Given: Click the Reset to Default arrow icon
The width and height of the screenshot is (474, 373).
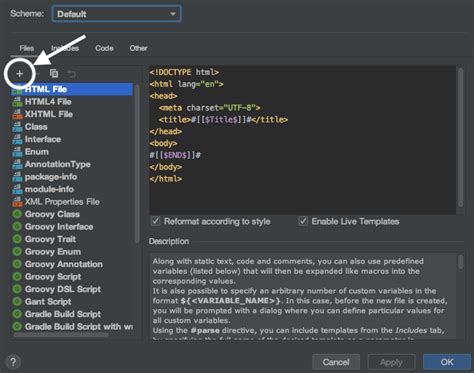Looking at the screenshot, I should tap(72, 73).
